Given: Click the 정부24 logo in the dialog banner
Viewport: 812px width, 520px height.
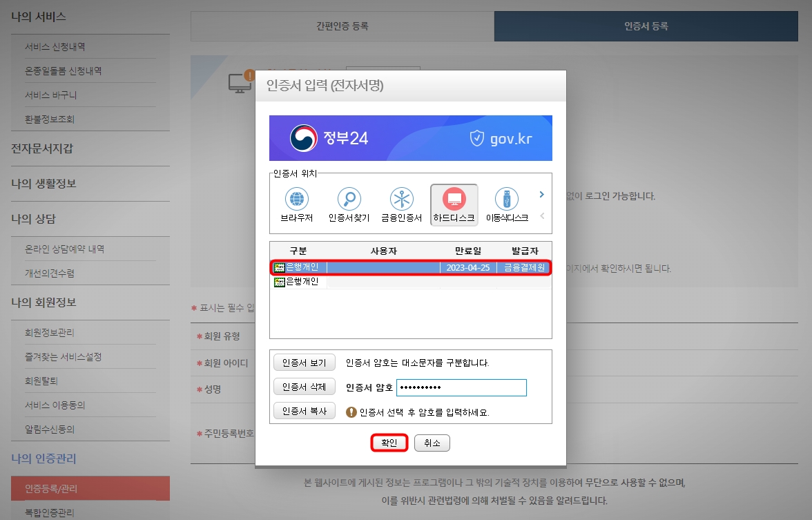Looking at the screenshot, I should [x=329, y=138].
